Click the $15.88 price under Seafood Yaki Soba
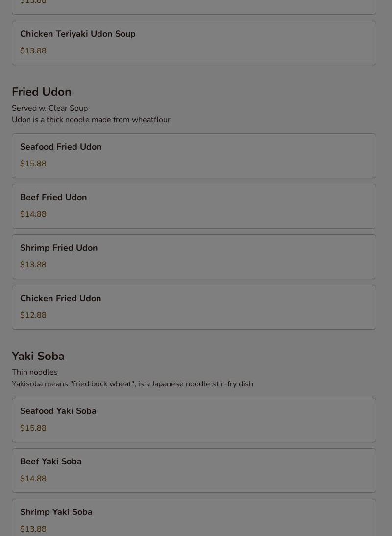 [33, 428]
